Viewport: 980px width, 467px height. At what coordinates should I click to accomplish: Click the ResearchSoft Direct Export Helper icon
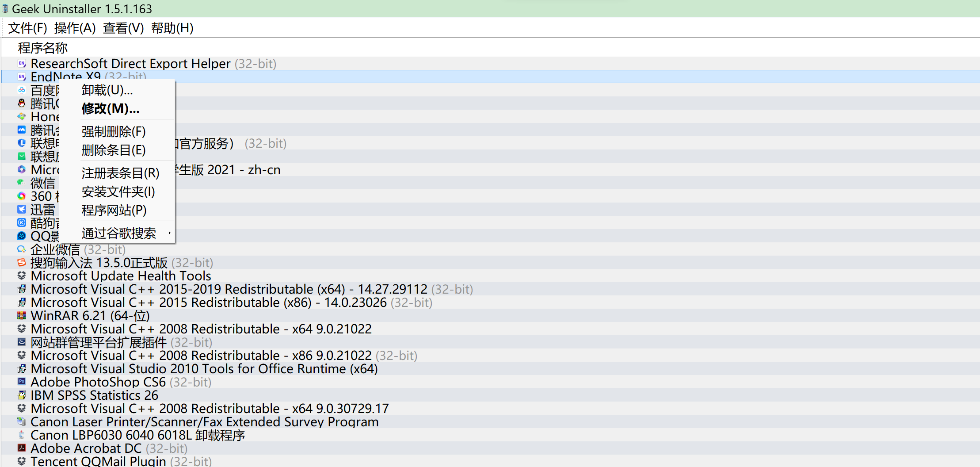(22, 64)
